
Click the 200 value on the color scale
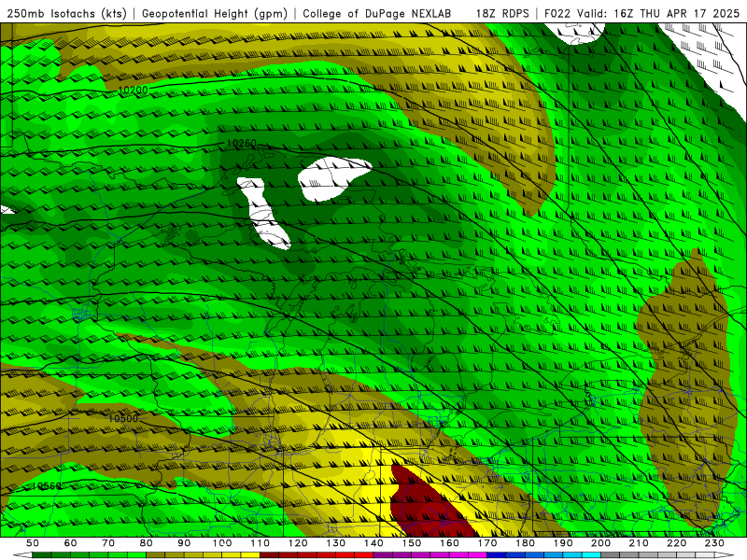[600, 543]
